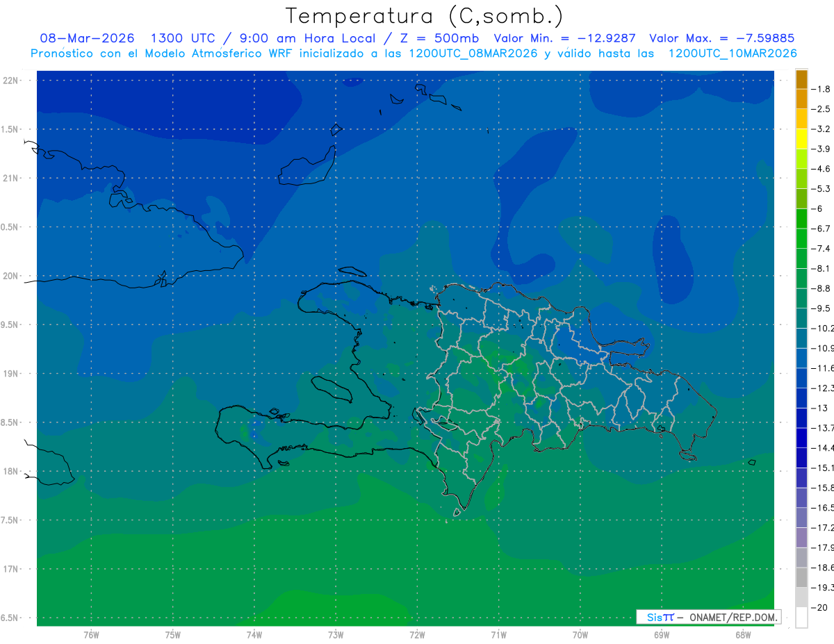834x644 pixels.
Task: Click the "18N" latitude label
Action: point(12,471)
